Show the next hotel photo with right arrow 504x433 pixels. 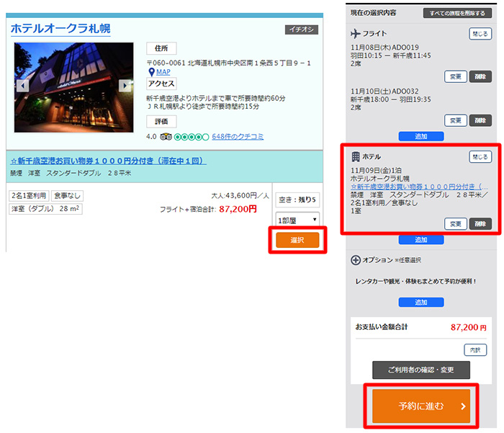(125, 86)
